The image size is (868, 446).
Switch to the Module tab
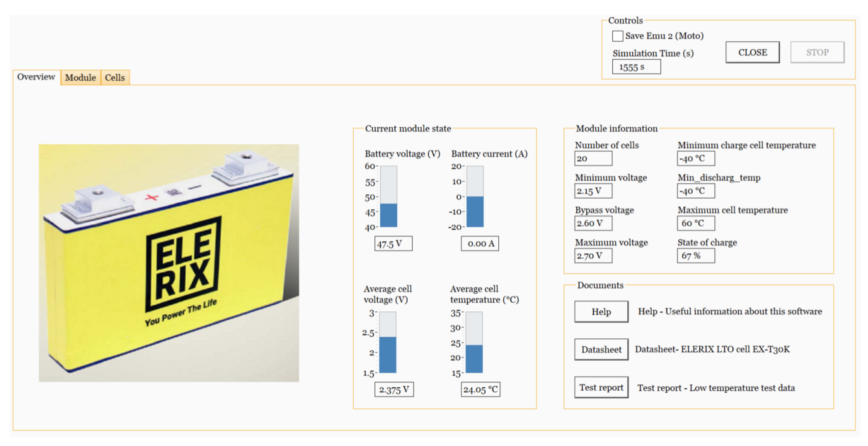pos(80,77)
